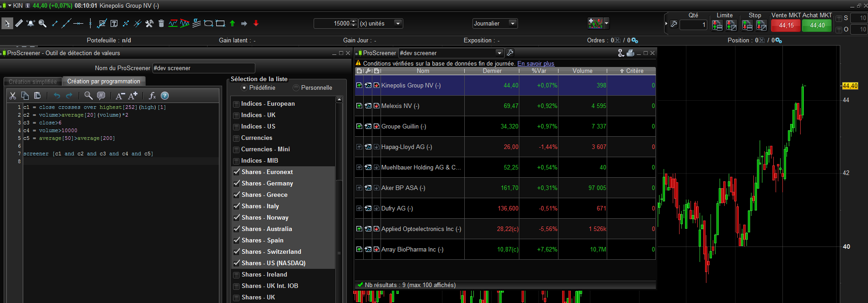Uncheck Shares - Euronext
868x303 pixels.
pos(236,172)
